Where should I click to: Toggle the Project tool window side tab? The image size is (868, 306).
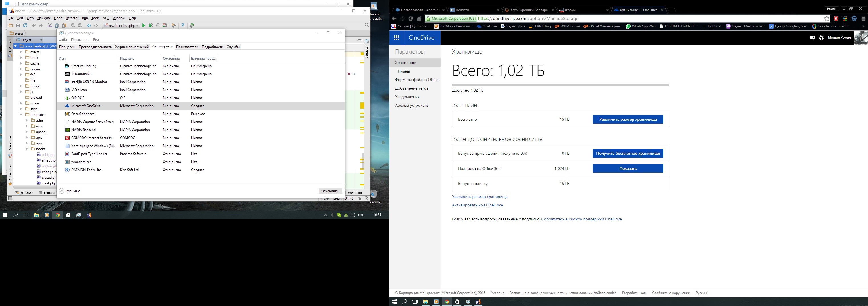pos(10,46)
